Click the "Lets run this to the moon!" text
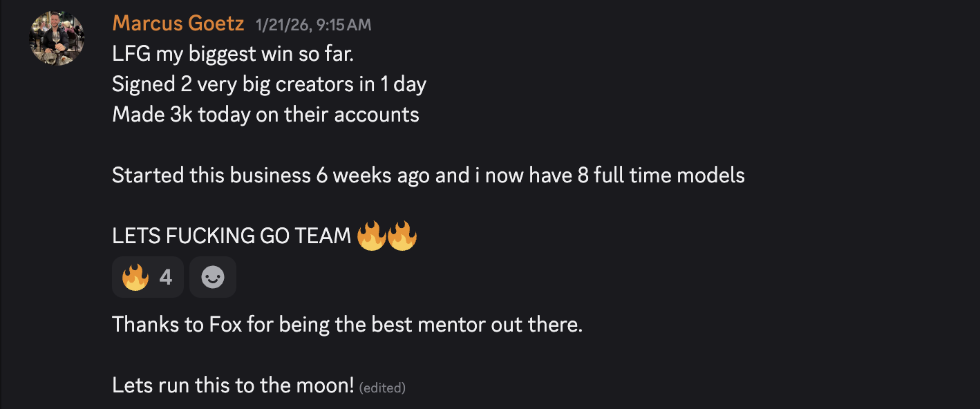The height and width of the screenshot is (409, 980). point(233,385)
